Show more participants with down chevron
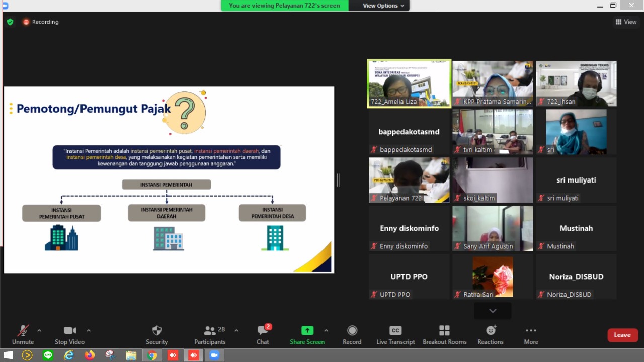This screenshot has width=644, height=362. (493, 311)
